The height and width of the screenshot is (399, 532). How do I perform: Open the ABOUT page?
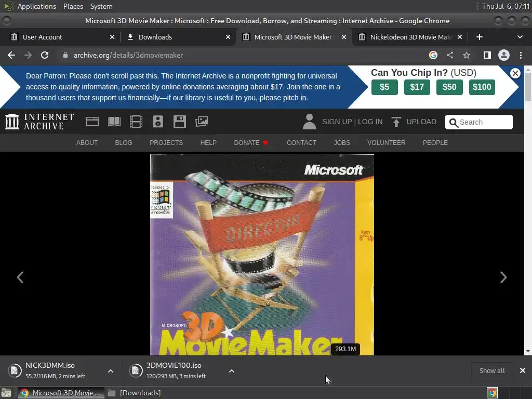[87, 143]
